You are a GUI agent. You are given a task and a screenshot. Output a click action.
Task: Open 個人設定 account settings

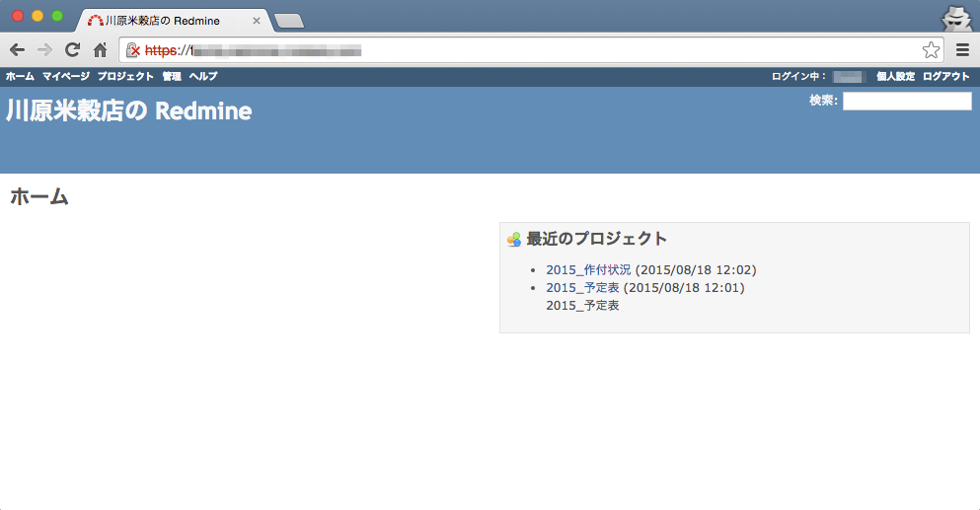[895, 76]
